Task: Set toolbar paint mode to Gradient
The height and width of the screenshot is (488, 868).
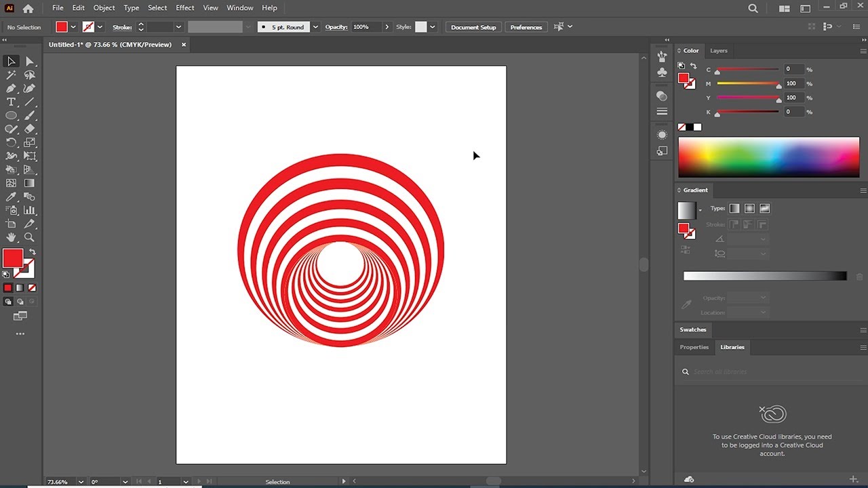Action: (x=20, y=288)
